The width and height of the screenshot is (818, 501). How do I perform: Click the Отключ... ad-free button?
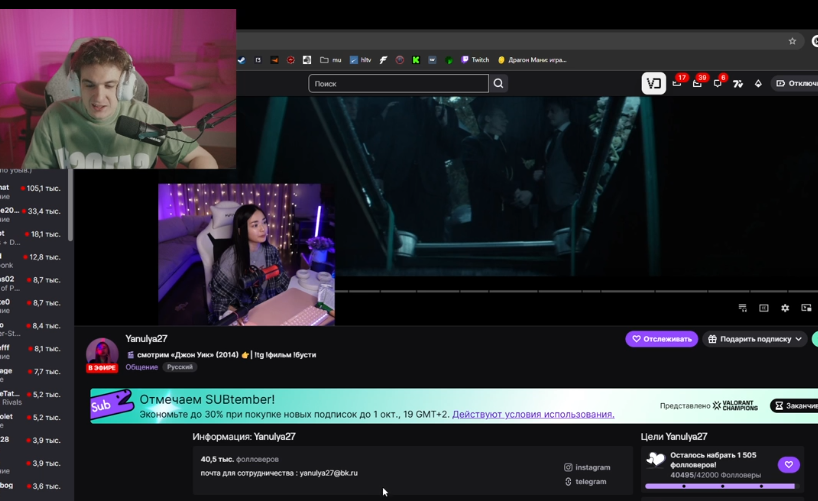tap(795, 84)
